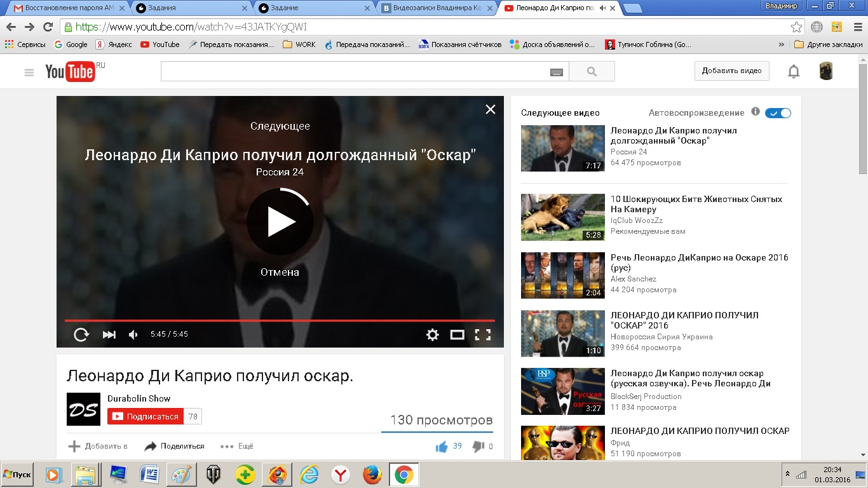Enter fullscreen mode
Screen dimensions: 868x488
(483, 334)
